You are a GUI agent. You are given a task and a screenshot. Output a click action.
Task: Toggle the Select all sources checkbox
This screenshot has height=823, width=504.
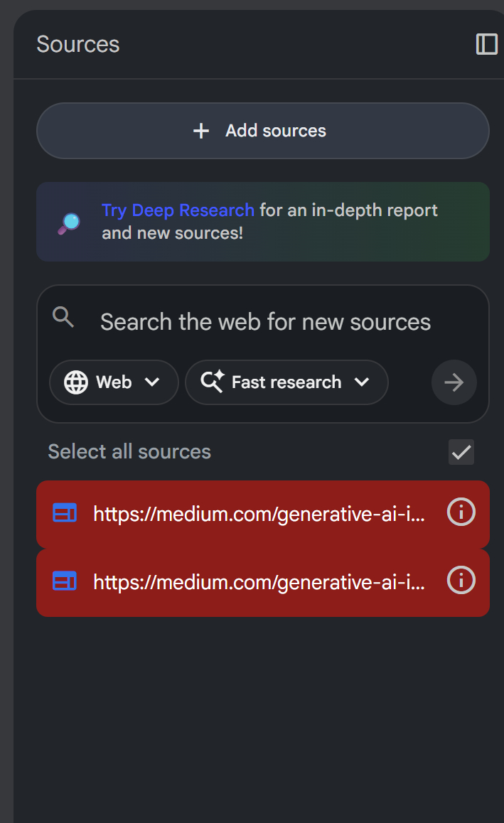coord(461,452)
